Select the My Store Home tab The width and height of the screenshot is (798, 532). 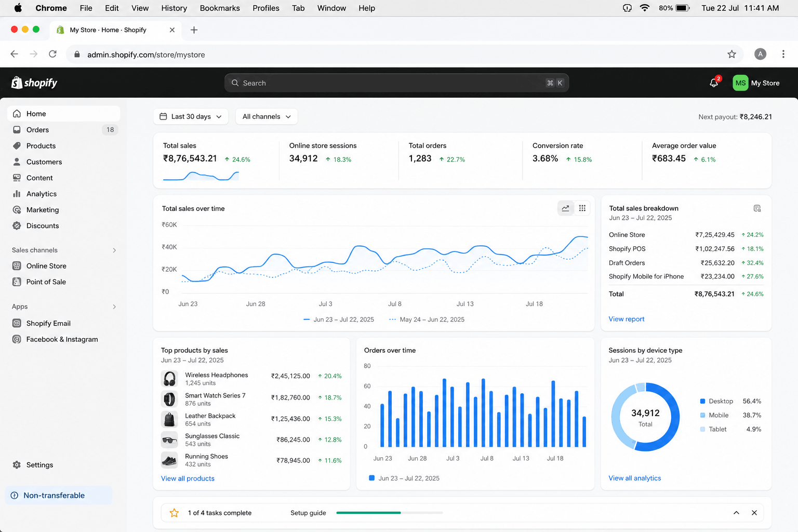click(116, 30)
